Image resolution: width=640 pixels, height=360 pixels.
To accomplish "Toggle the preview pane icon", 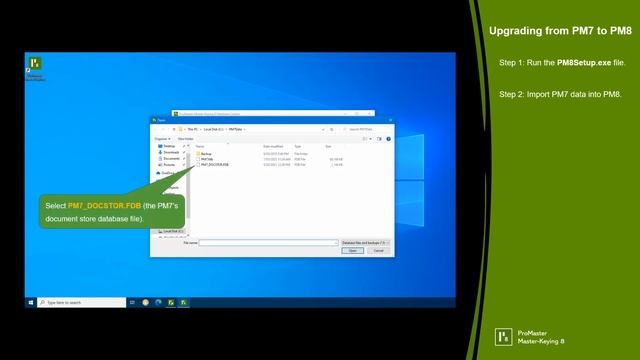I will (x=379, y=139).
